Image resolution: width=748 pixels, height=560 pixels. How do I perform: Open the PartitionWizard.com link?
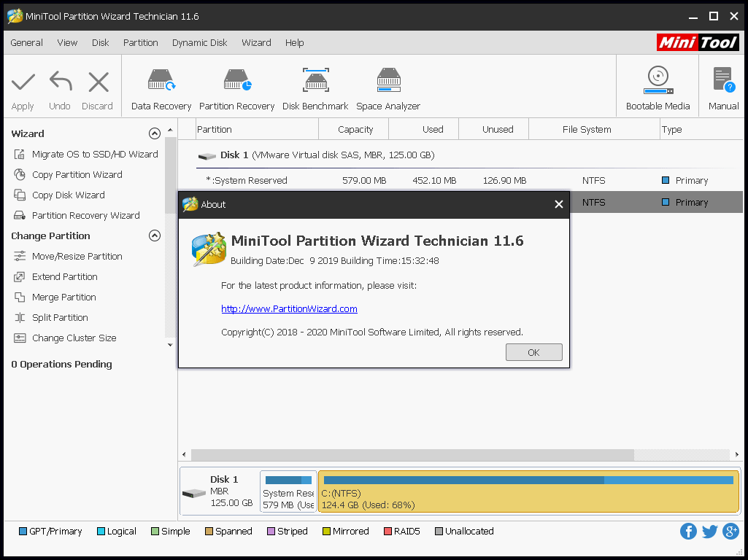pos(289,309)
